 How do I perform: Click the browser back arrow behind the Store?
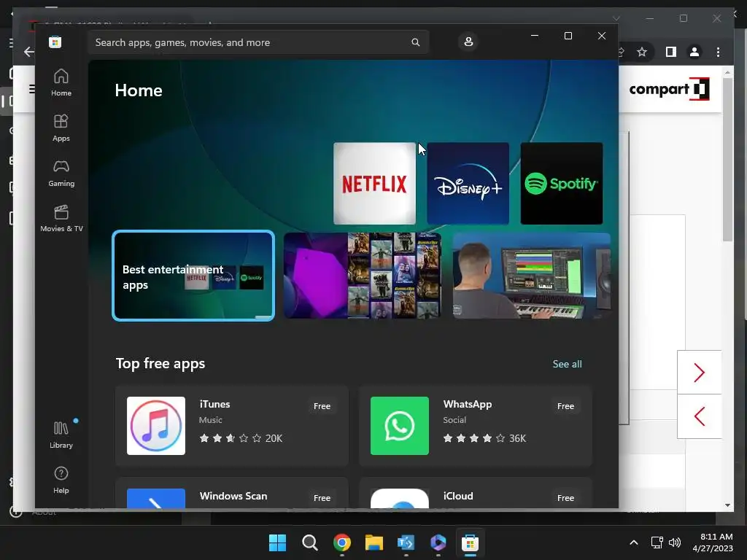click(29, 52)
